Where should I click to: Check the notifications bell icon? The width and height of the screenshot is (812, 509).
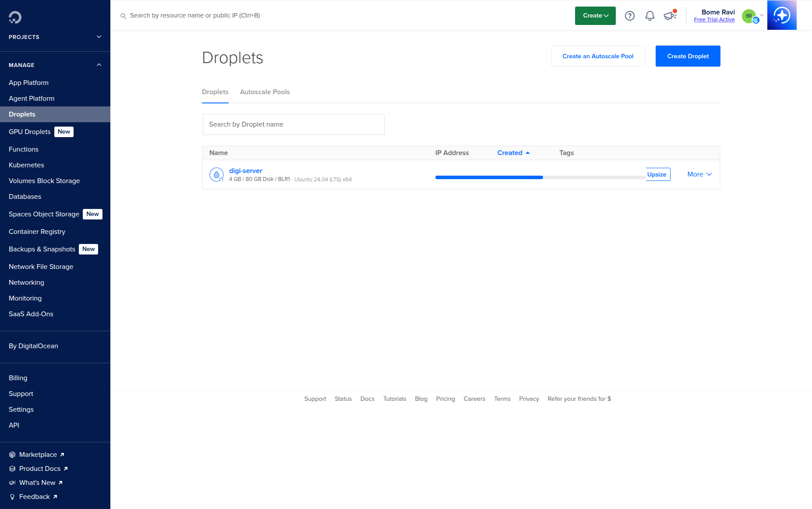[650, 15]
